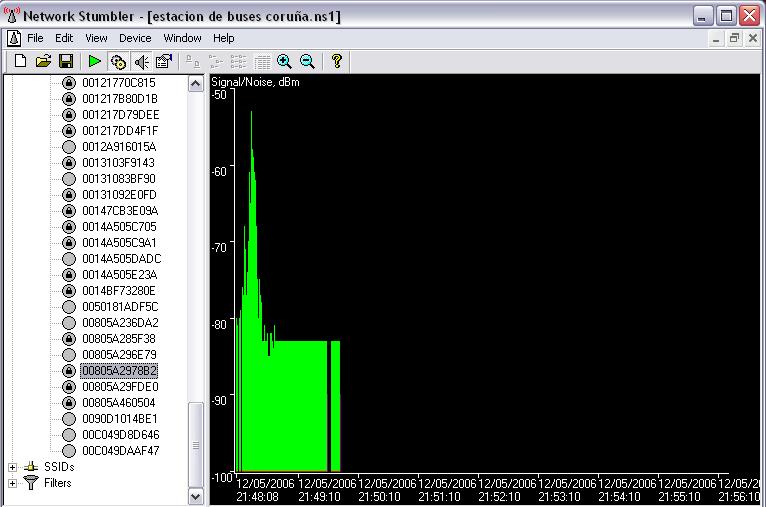The height and width of the screenshot is (507, 766).
Task: Zoom out with the magnifier minus icon
Action: pos(307,62)
